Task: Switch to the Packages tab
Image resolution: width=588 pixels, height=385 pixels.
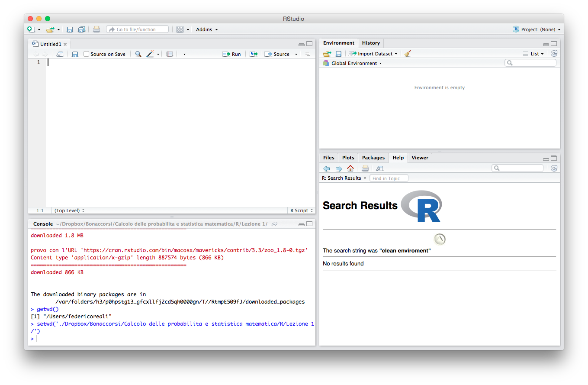Action: tap(373, 158)
